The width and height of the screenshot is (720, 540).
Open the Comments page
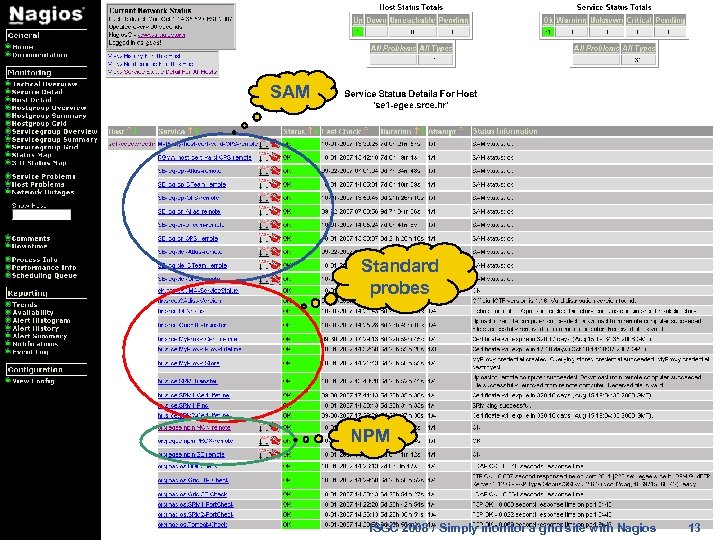[31, 238]
